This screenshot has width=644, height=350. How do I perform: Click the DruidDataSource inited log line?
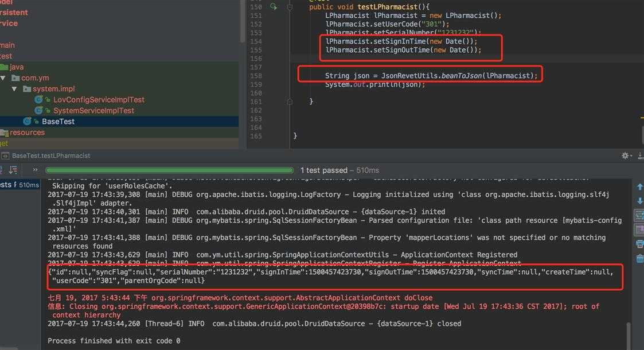(x=247, y=212)
